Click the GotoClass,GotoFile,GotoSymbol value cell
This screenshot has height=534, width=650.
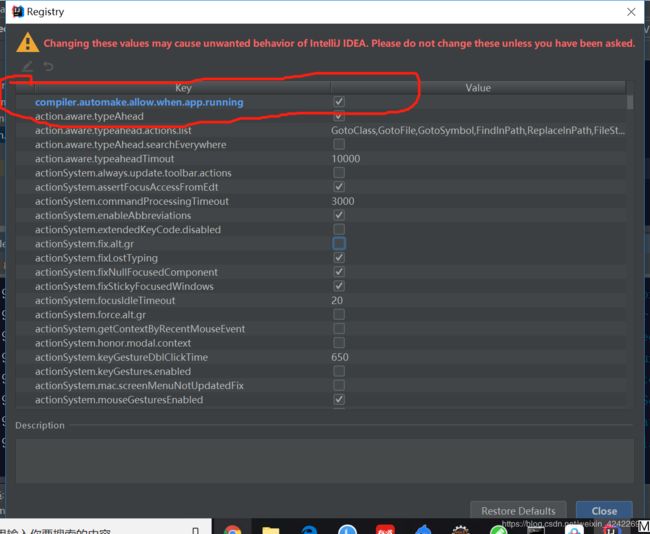click(478, 130)
